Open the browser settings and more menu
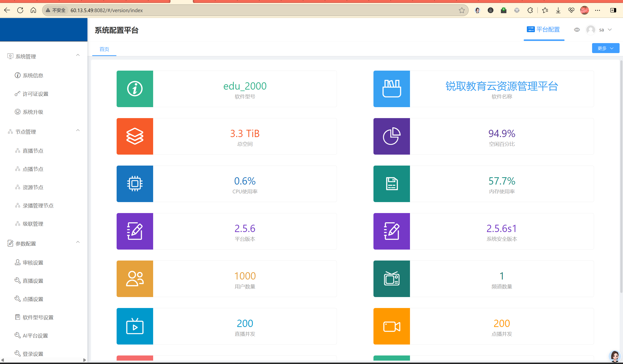Image resolution: width=623 pixels, height=364 pixels. [597, 10]
